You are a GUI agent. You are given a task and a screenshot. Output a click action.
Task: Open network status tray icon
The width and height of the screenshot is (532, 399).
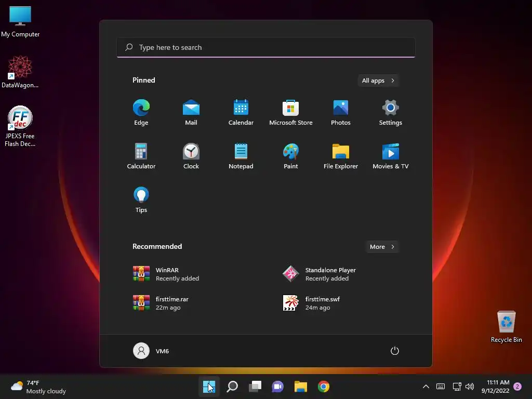(457, 387)
